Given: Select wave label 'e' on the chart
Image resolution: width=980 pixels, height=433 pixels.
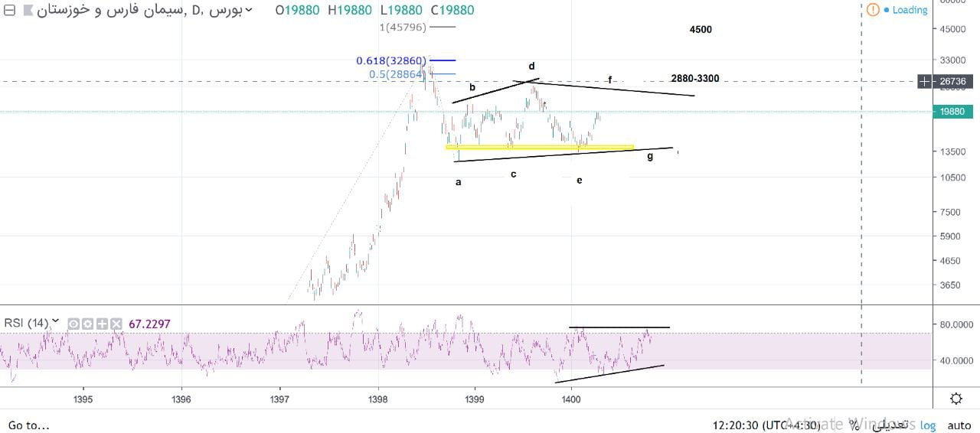Looking at the screenshot, I should (580, 181).
